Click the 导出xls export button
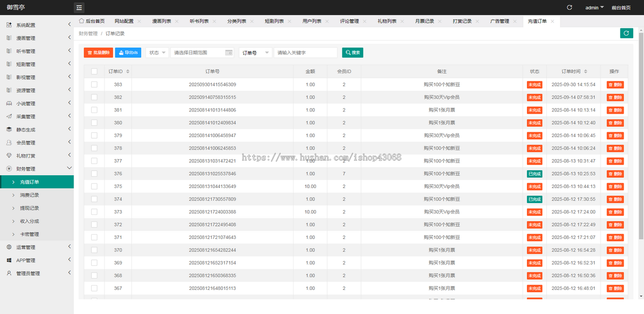This screenshot has height=314, width=644. [128, 53]
